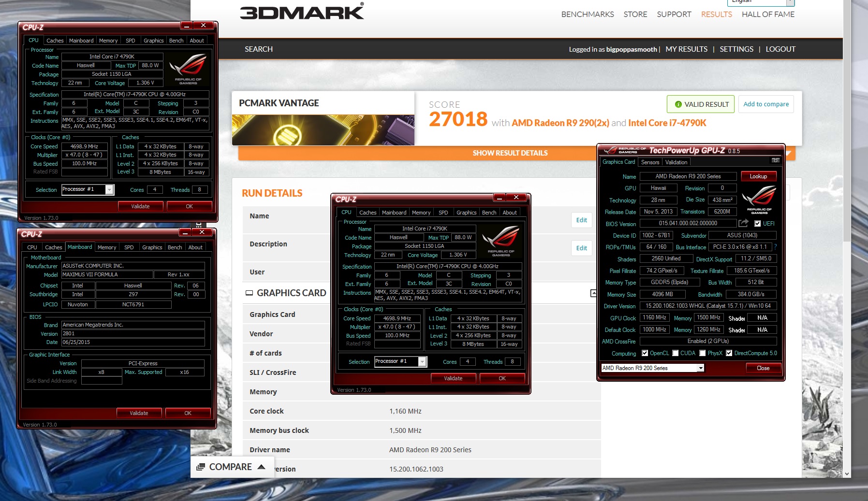Click the Close button in GPU-Z
This screenshot has height=501, width=868.
tap(763, 368)
